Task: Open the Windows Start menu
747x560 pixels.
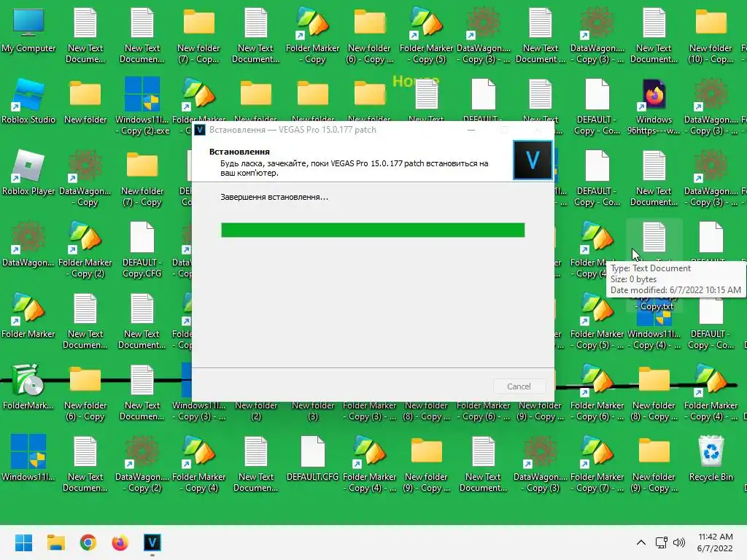Action: [23, 542]
